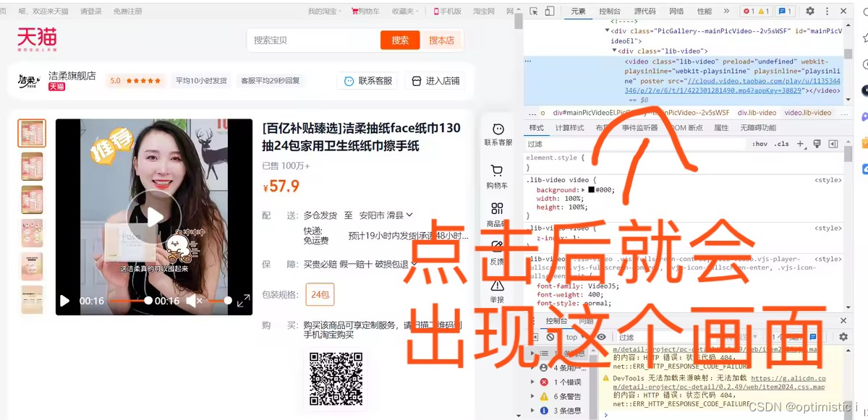Switch to the 元素 DevTools tab

(578, 11)
